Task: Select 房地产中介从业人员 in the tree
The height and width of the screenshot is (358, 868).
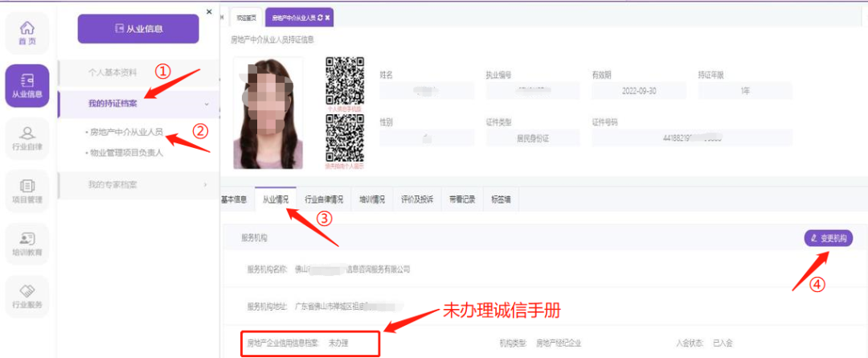Action: tap(127, 131)
